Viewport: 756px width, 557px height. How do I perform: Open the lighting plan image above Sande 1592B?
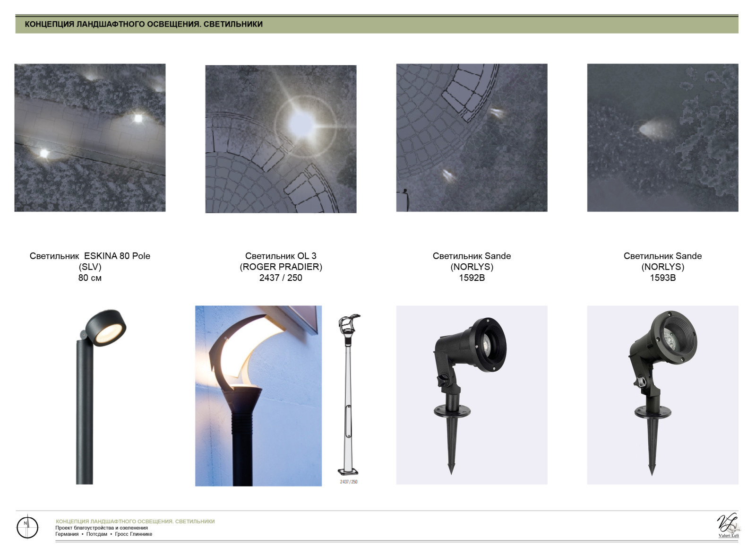pos(472,138)
